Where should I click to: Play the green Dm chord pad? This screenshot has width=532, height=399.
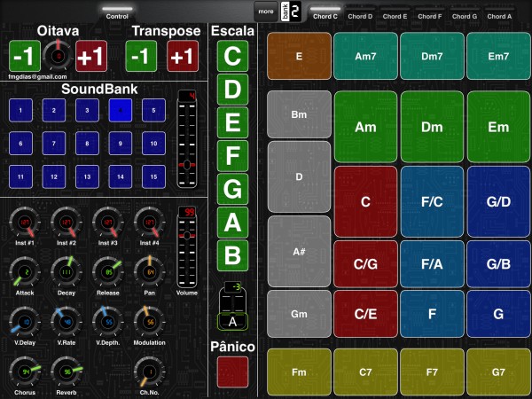[432, 127]
